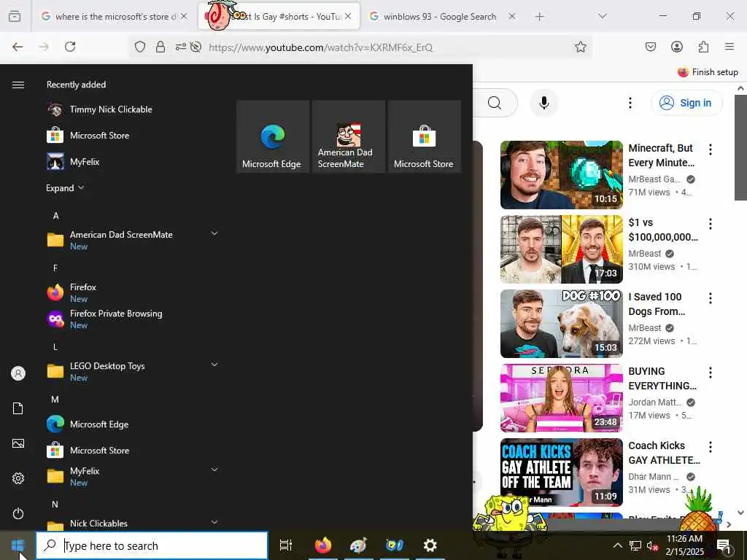The image size is (747, 560).
Task: Open the Minecraft But Every Minute thumbnail
Action: pos(561,175)
